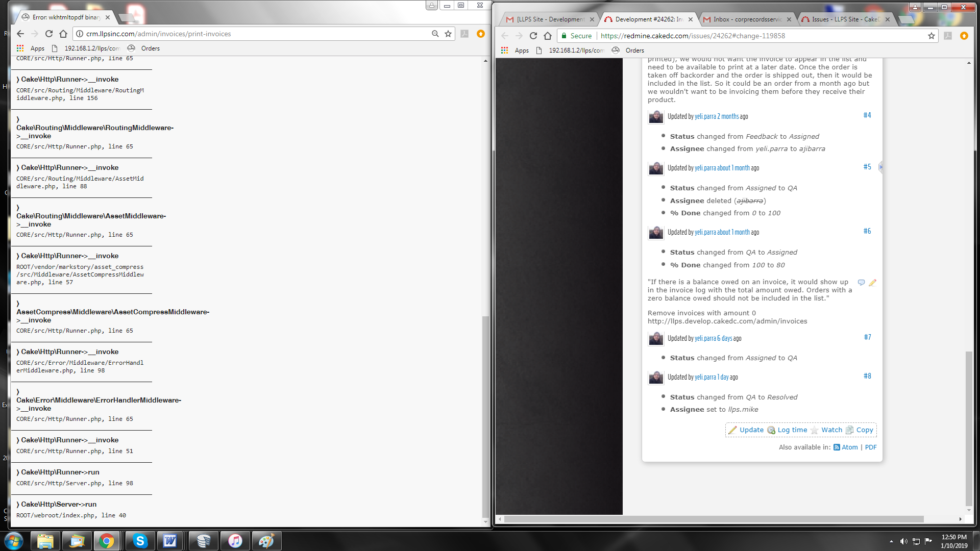Screen dimensions: 980x551
Task: Click the pencil edit icon on note #6
Action: point(872,282)
